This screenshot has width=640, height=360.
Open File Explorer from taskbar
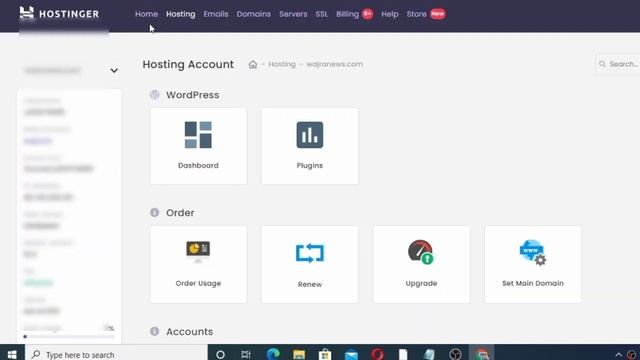point(299,354)
